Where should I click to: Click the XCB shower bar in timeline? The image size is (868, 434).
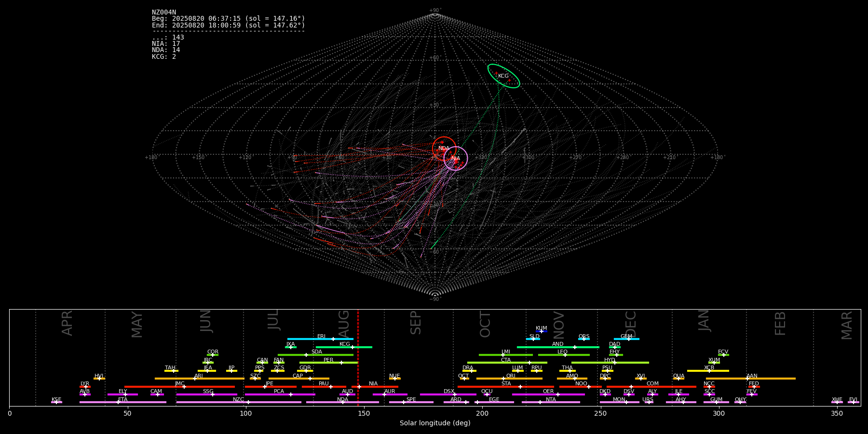pos(708,371)
